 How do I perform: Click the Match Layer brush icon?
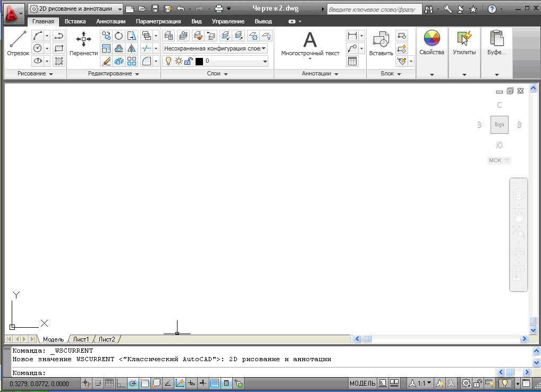(x=198, y=36)
